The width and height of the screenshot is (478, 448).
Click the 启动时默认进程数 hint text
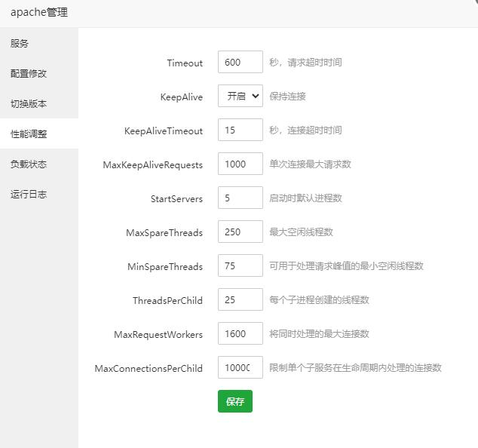[x=305, y=198]
